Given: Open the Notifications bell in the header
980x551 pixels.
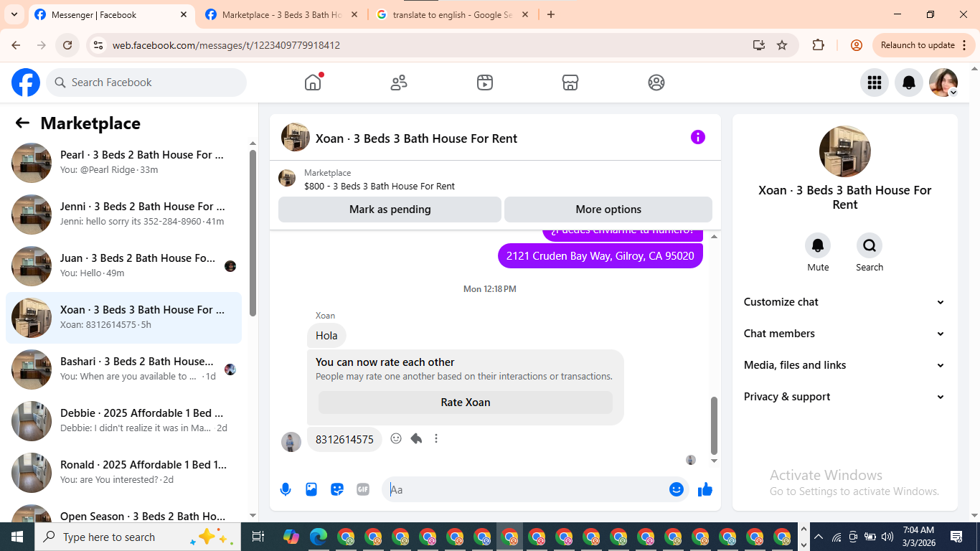Looking at the screenshot, I should 909,83.
